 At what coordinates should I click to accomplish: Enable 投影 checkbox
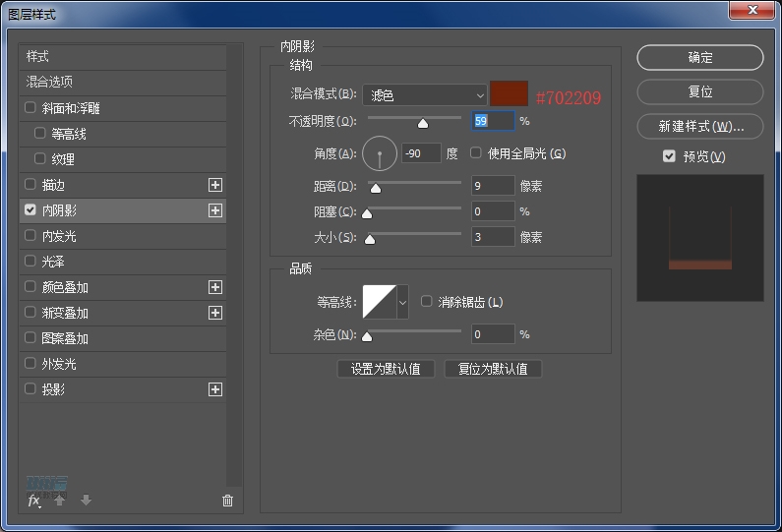pyautogui.click(x=30, y=388)
